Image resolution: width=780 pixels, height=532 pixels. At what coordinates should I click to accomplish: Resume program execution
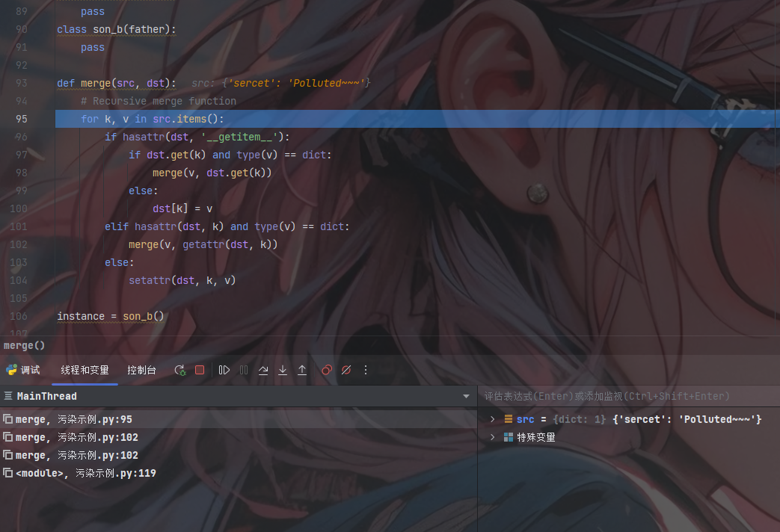(224, 370)
